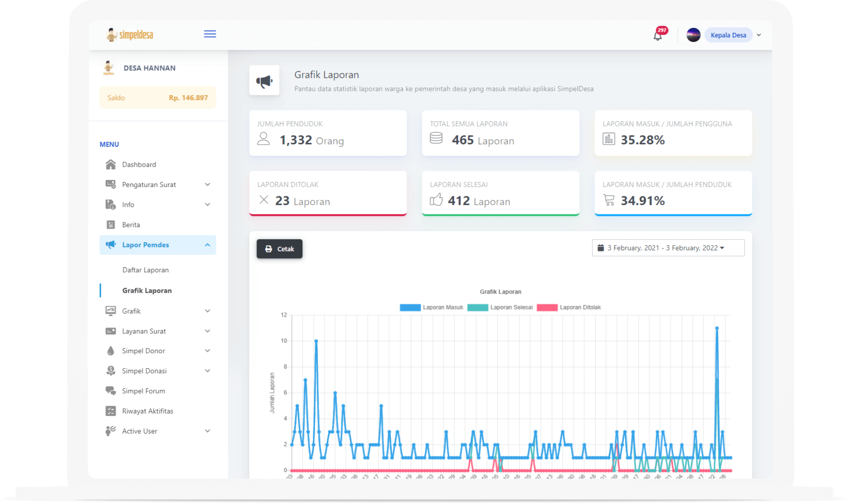Click the Saldo balance box

158,98
